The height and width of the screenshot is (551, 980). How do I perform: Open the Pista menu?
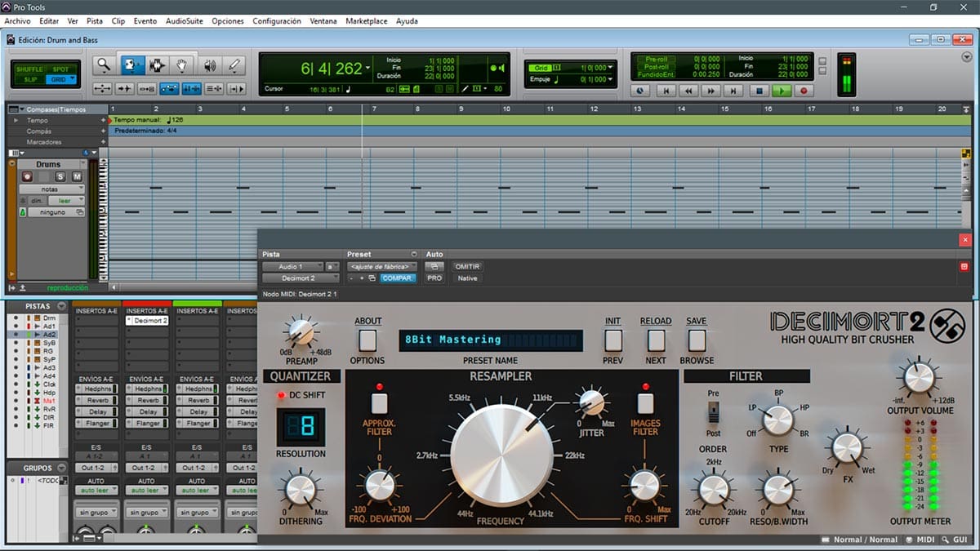(95, 21)
